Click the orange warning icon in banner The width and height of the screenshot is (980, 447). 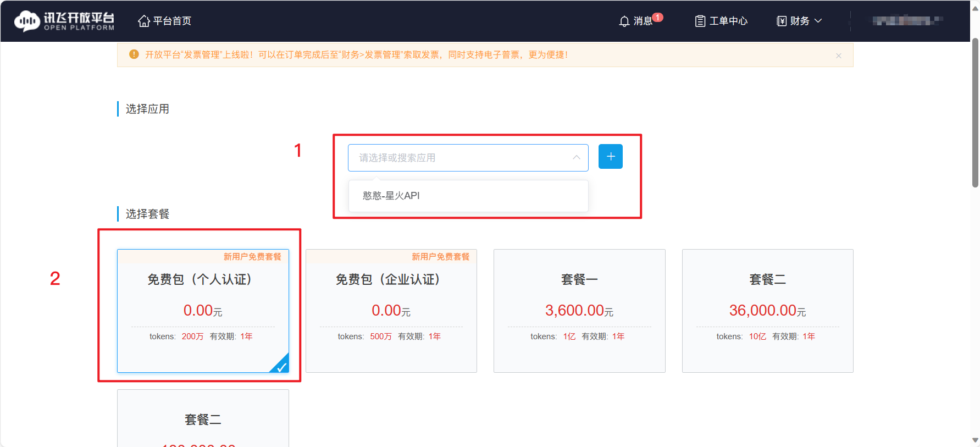[134, 54]
